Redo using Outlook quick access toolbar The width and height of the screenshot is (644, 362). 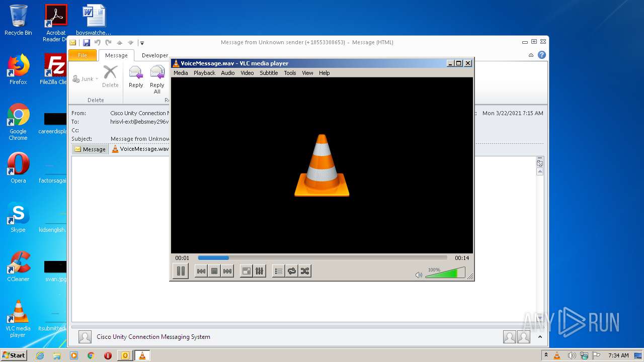(108, 43)
